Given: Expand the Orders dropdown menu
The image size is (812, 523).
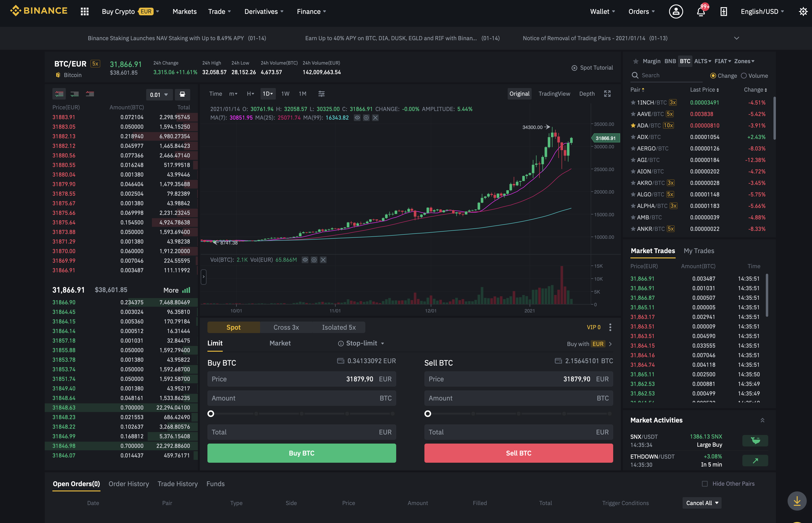Looking at the screenshot, I should (x=641, y=11).
